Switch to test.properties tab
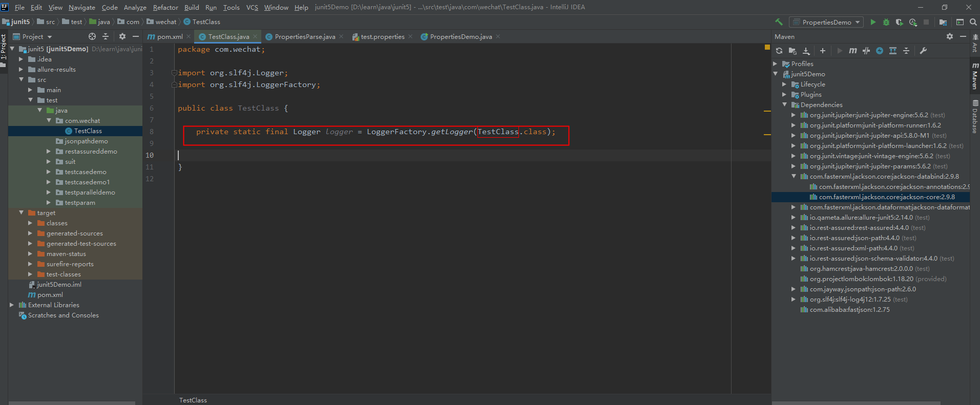The height and width of the screenshot is (405, 980). click(x=382, y=36)
